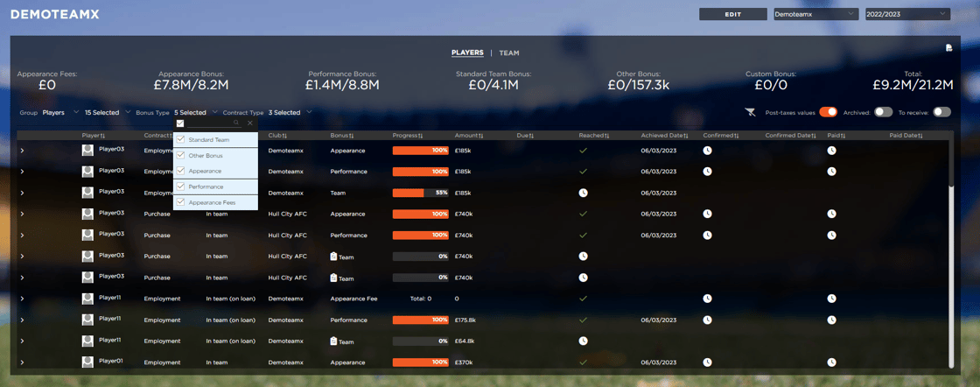The height and width of the screenshot is (387, 980).
Task: Click the EDIT button
Action: pos(732,14)
